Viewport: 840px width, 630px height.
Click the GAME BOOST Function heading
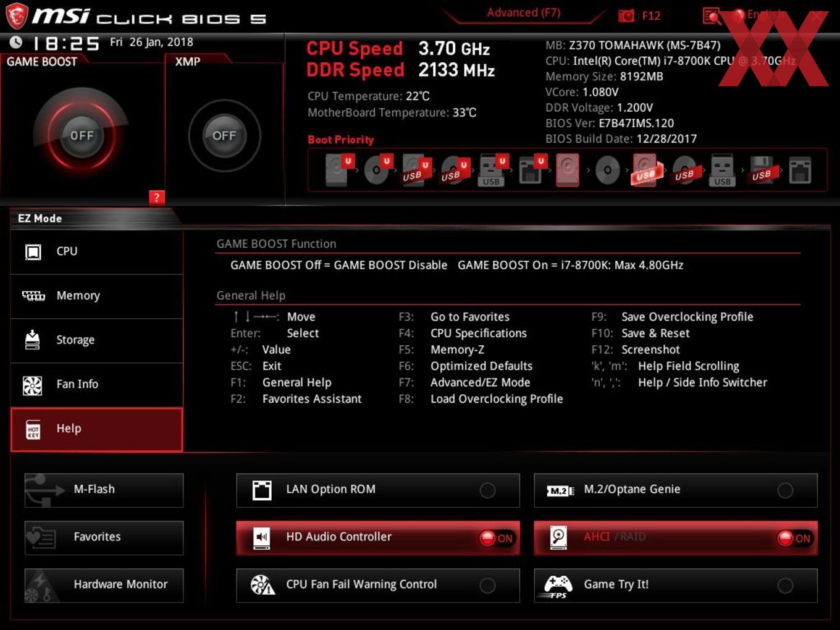click(276, 244)
